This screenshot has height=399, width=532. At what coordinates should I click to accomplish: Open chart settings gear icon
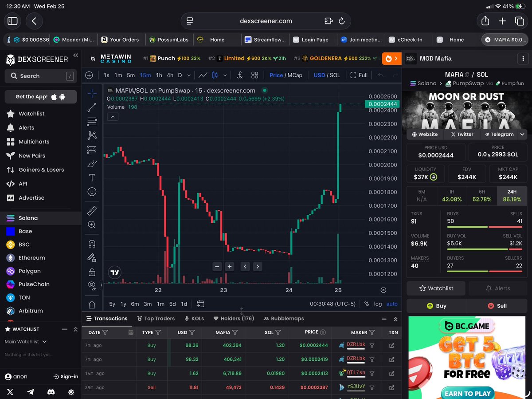click(383, 290)
